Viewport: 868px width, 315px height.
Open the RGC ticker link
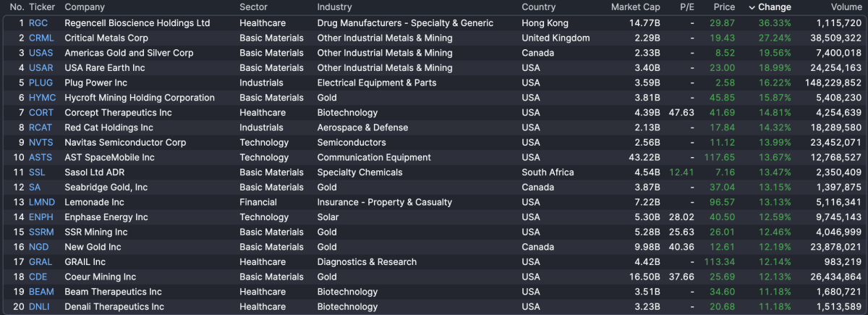[38, 23]
